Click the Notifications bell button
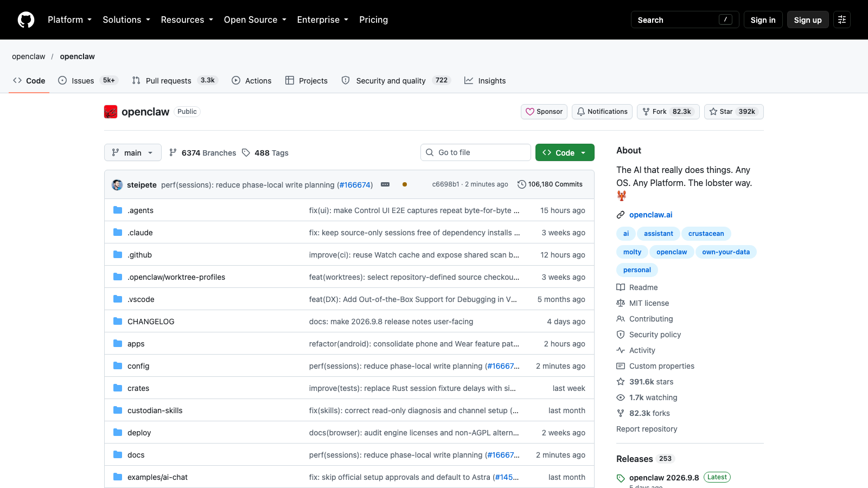The height and width of the screenshot is (488, 868). click(602, 112)
